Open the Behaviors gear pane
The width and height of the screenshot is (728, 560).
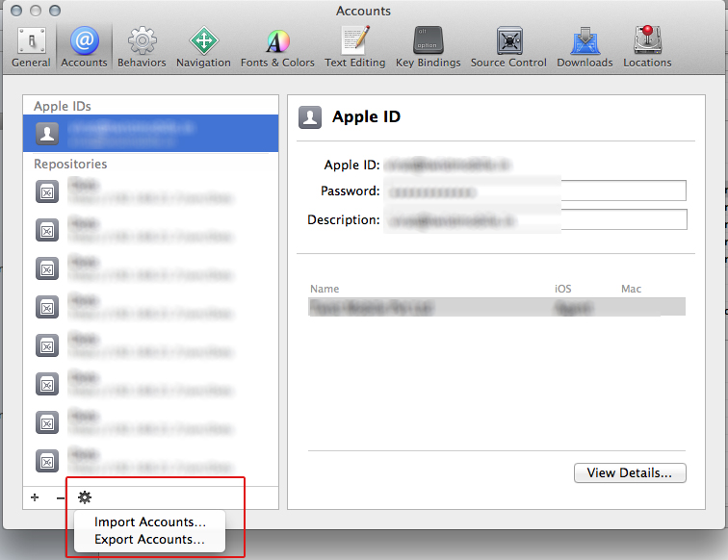(142, 47)
